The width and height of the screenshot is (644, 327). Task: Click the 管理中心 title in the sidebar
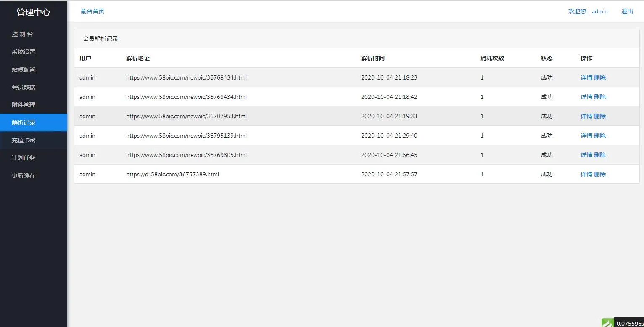click(x=34, y=12)
